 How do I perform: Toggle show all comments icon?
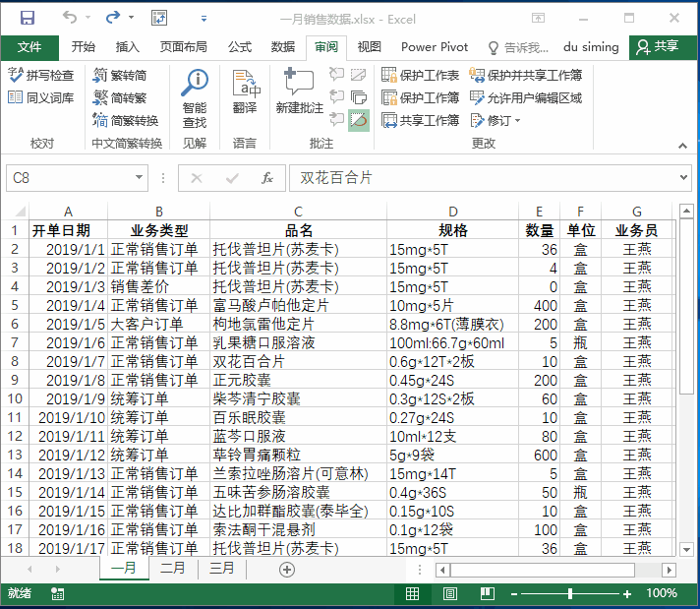coord(359,97)
